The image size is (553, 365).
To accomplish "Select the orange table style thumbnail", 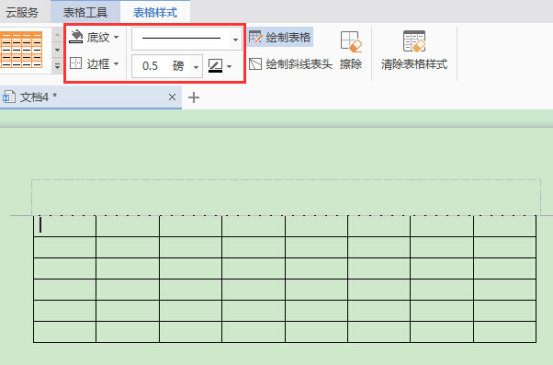I will pos(21,49).
